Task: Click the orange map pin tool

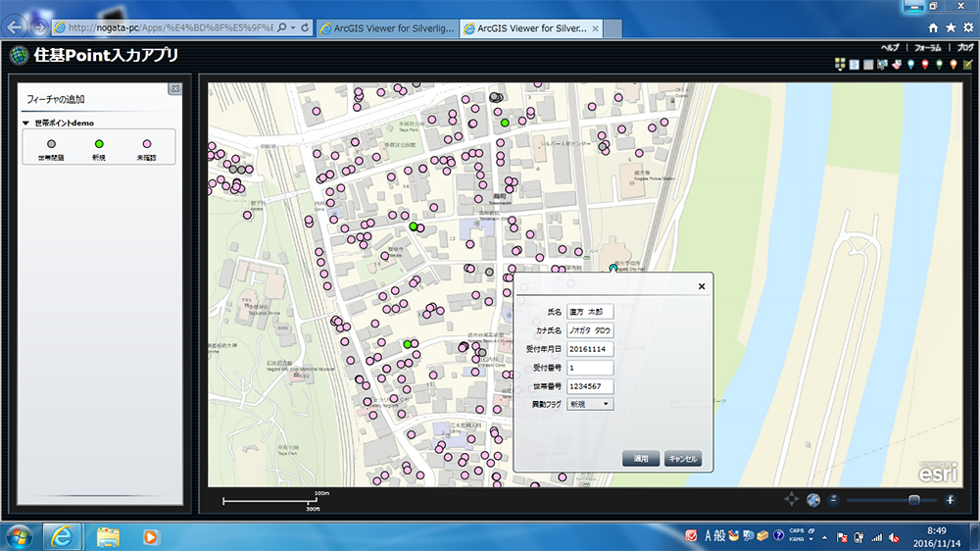Action: [x=954, y=65]
